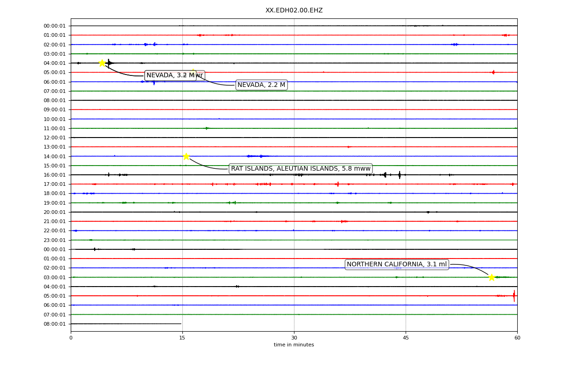Click the yellow star on the 04:00:01 trace

click(x=102, y=63)
